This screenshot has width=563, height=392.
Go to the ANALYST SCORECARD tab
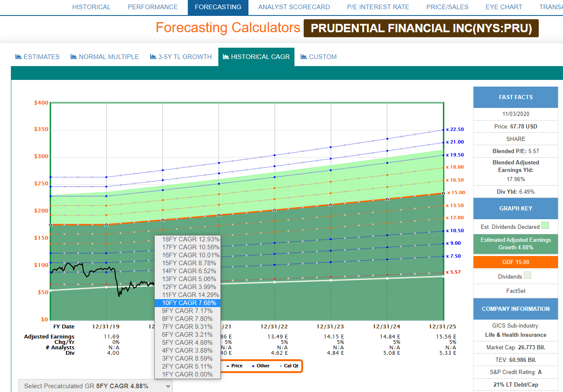pyautogui.click(x=294, y=7)
